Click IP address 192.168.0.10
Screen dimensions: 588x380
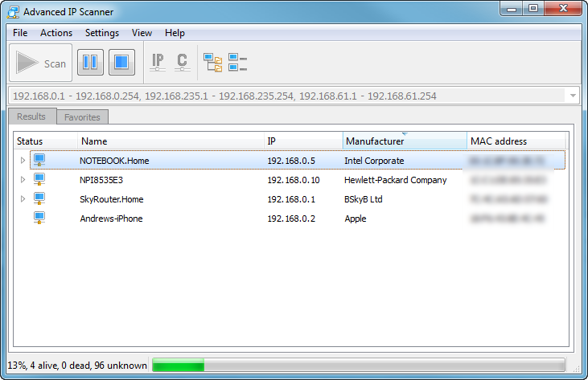click(x=294, y=180)
